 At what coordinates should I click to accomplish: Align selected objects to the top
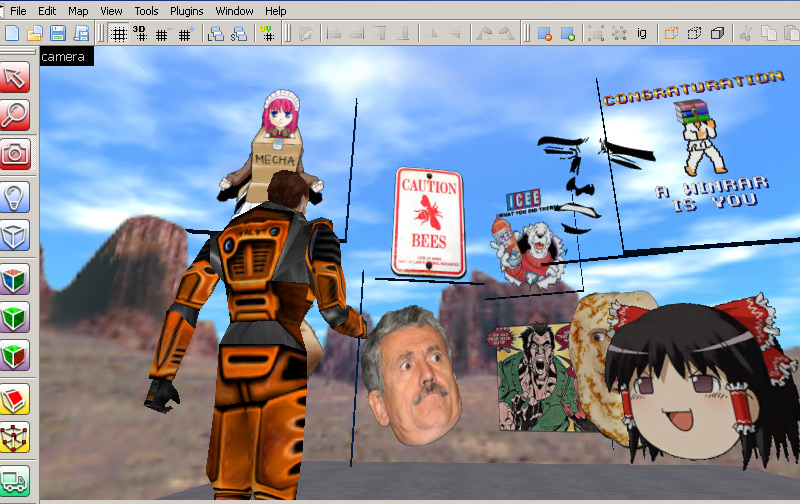click(380, 34)
